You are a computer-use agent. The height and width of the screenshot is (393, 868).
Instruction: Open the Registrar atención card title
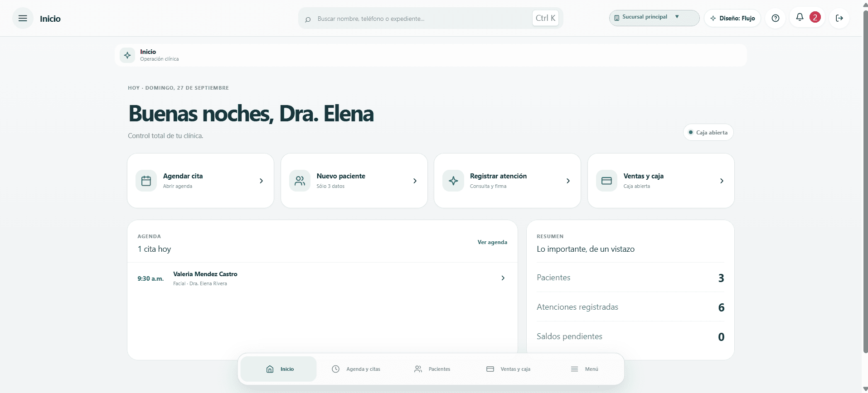(498, 176)
